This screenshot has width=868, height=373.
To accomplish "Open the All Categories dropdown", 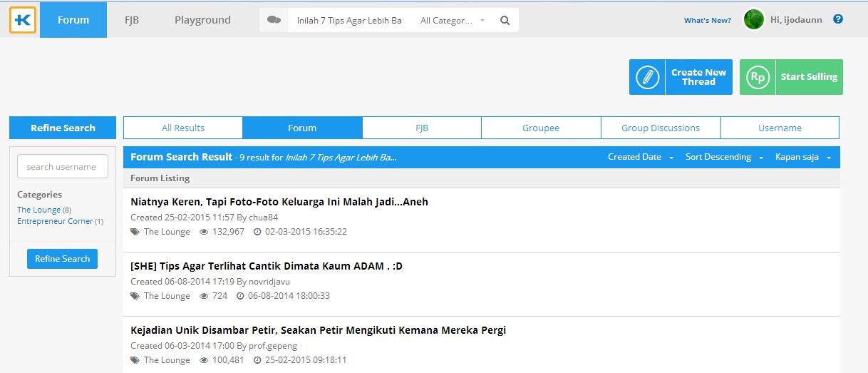I will point(452,21).
